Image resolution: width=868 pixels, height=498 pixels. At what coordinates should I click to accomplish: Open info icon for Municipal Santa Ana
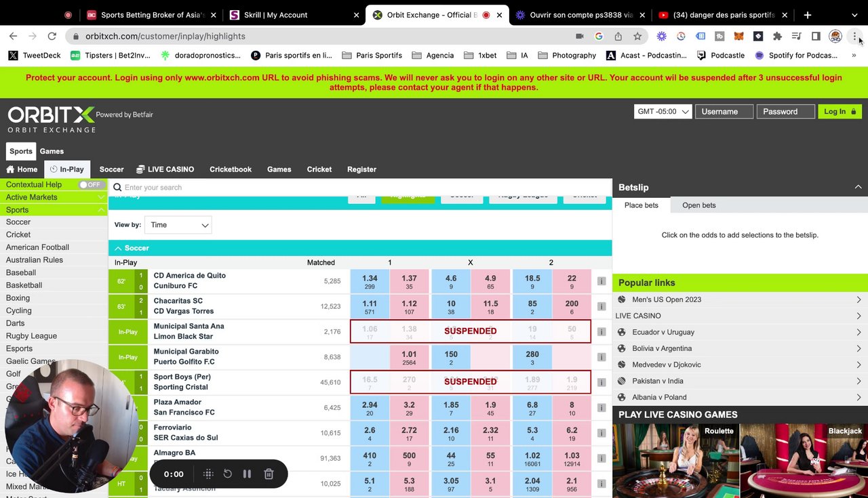(x=601, y=331)
